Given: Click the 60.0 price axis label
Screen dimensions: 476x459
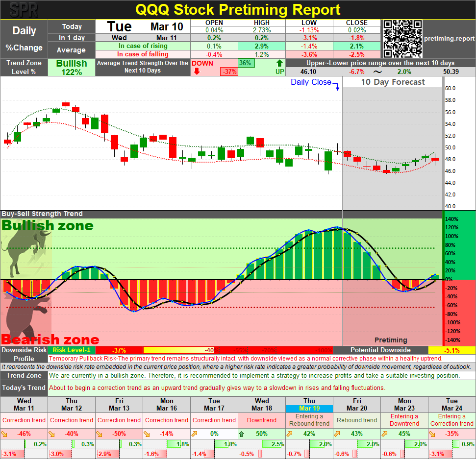Looking at the screenshot, I should click(x=450, y=88).
